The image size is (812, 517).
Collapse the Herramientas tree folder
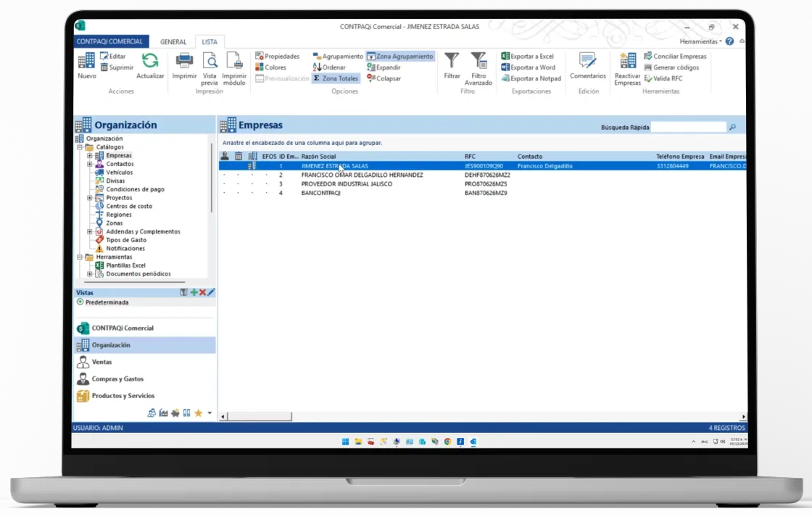[x=80, y=257]
